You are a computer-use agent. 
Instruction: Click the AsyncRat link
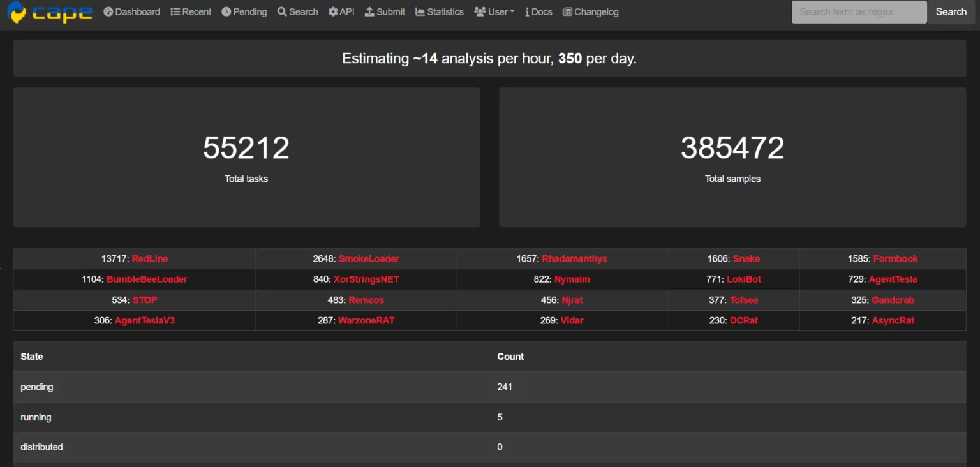pyautogui.click(x=893, y=320)
